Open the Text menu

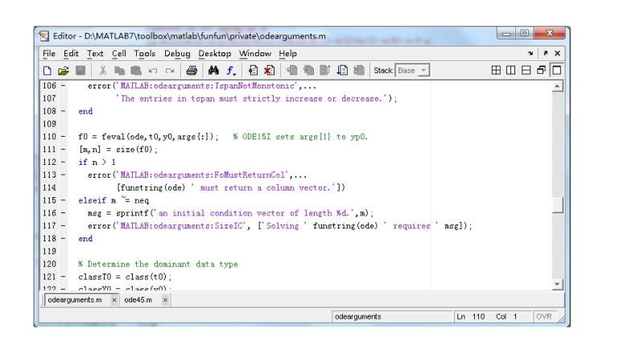coord(95,54)
